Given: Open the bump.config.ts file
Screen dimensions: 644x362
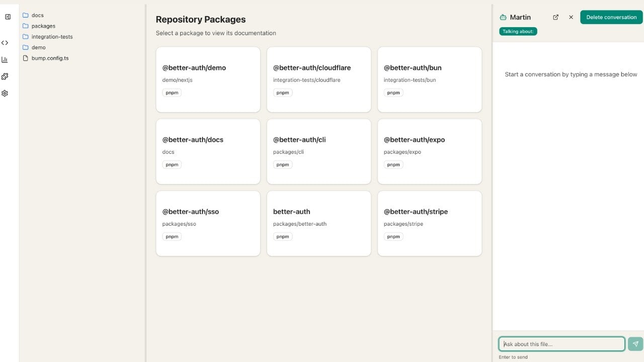Looking at the screenshot, I should pyautogui.click(x=50, y=58).
